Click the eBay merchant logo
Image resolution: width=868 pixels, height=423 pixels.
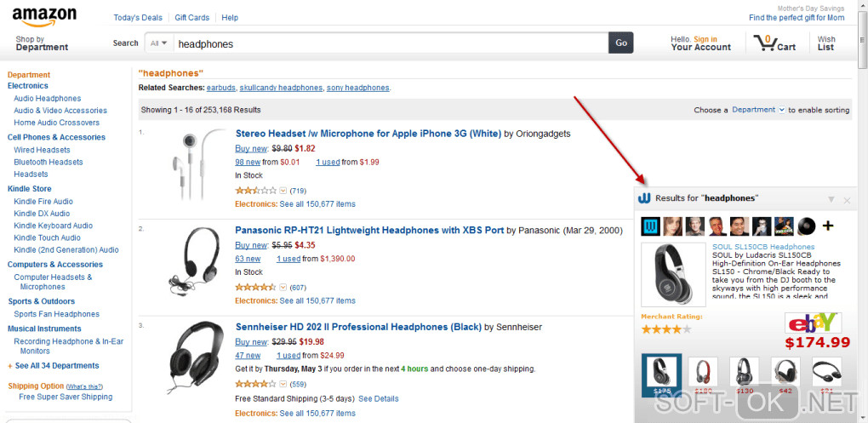click(813, 323)
